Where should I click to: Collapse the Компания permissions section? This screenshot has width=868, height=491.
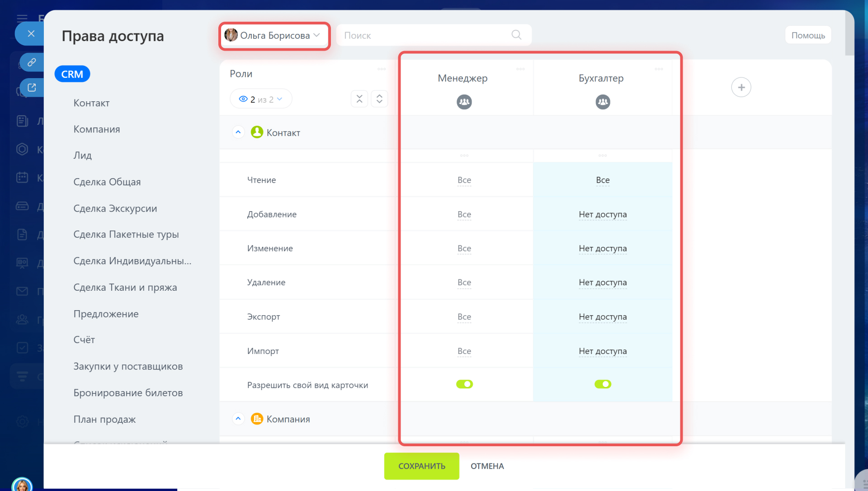tap(238, 419)
